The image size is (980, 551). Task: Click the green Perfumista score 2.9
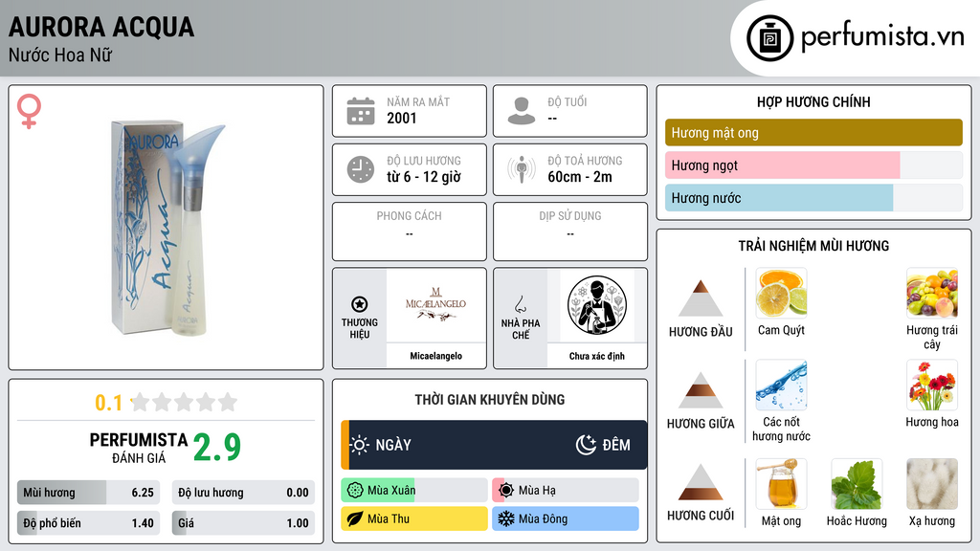pos(217,447)
